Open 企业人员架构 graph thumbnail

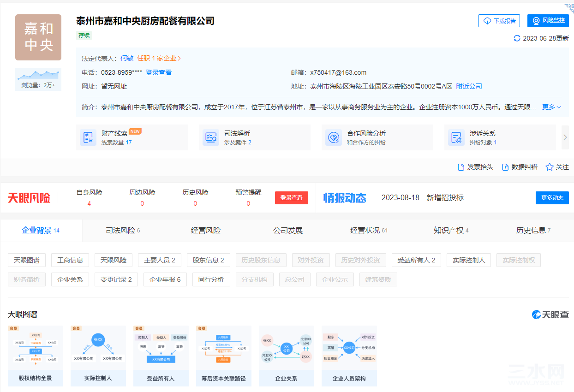[x=349, y=356]
